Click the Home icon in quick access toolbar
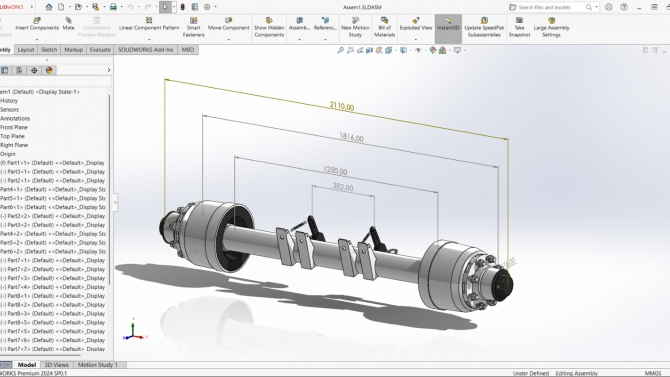The image size is (670, 377). 49,7
